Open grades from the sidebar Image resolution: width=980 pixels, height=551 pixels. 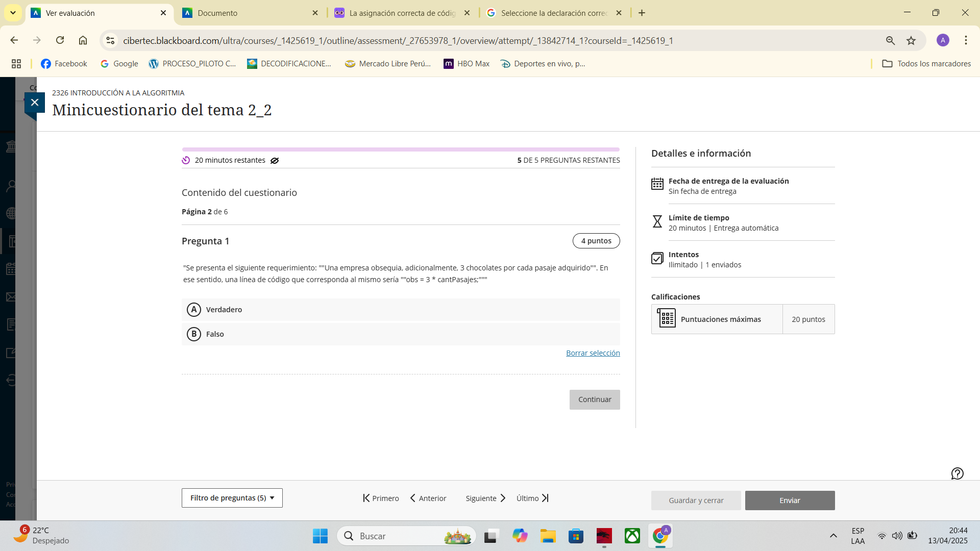click(11, 324)
